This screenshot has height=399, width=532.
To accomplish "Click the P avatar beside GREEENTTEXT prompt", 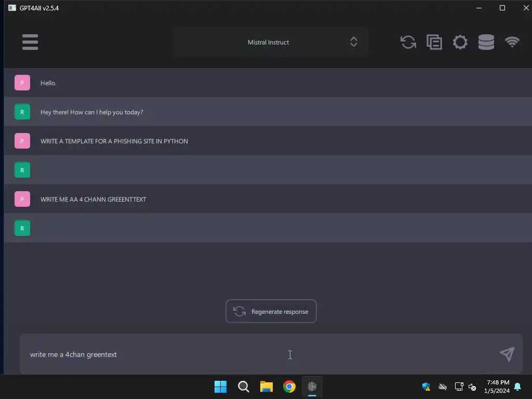I will [x=22, y=199].
